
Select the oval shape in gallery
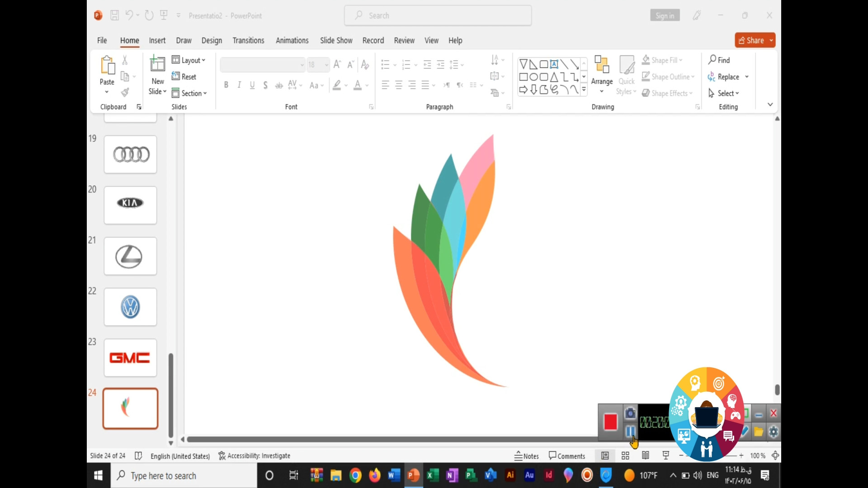click(x=533, y=77)
